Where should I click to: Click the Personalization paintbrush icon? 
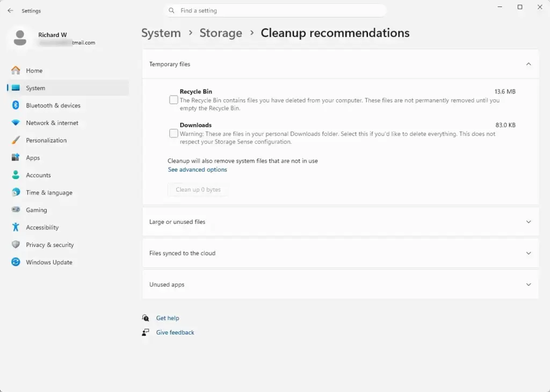click(x=16, y=140)
